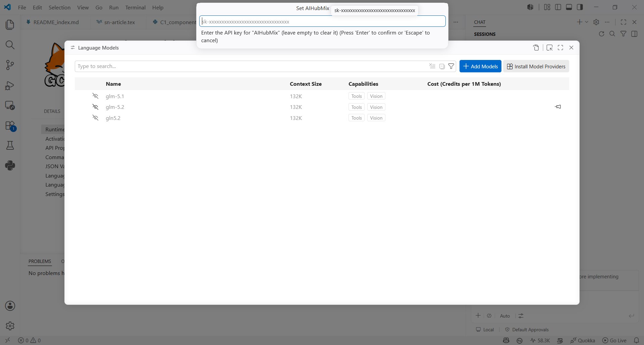Start a new chat with the plus icon in Chat header
Viewport: 644px width, 345px height.
[x=579, y=22]
